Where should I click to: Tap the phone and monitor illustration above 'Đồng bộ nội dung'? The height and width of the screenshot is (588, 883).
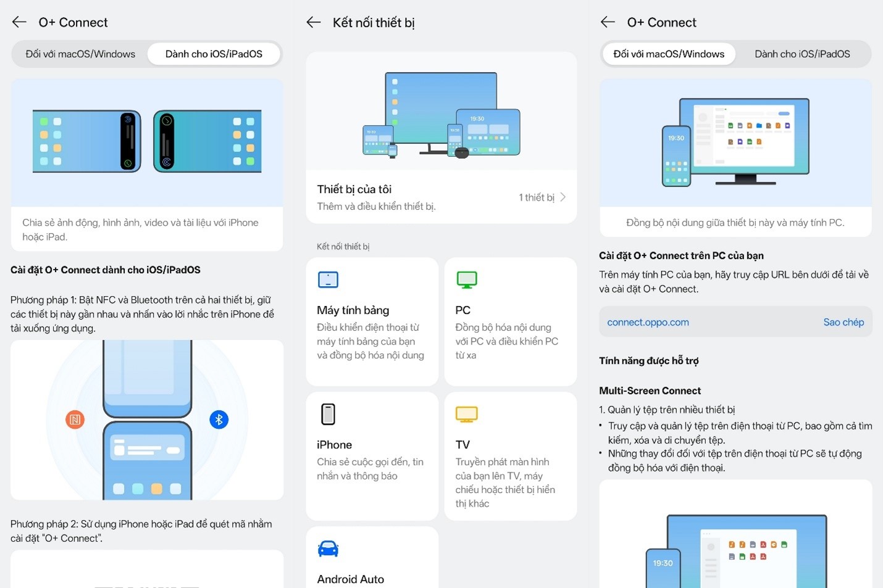point(735,142)
